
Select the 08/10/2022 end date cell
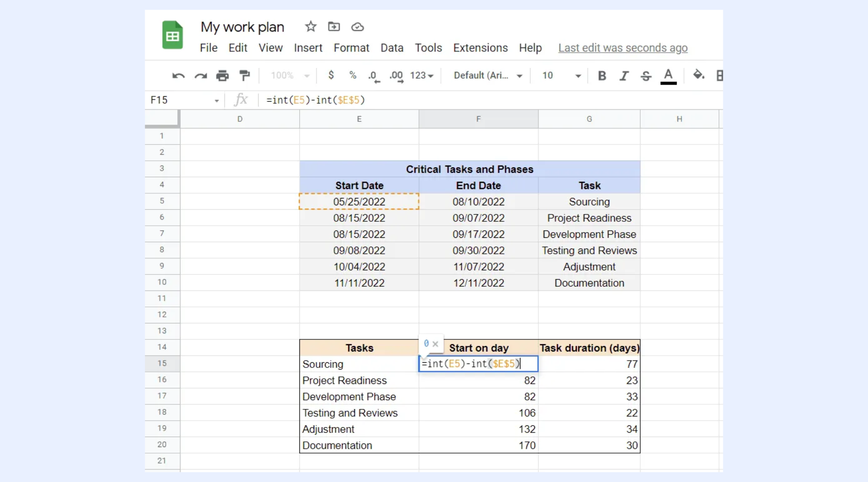coord(479,202)
